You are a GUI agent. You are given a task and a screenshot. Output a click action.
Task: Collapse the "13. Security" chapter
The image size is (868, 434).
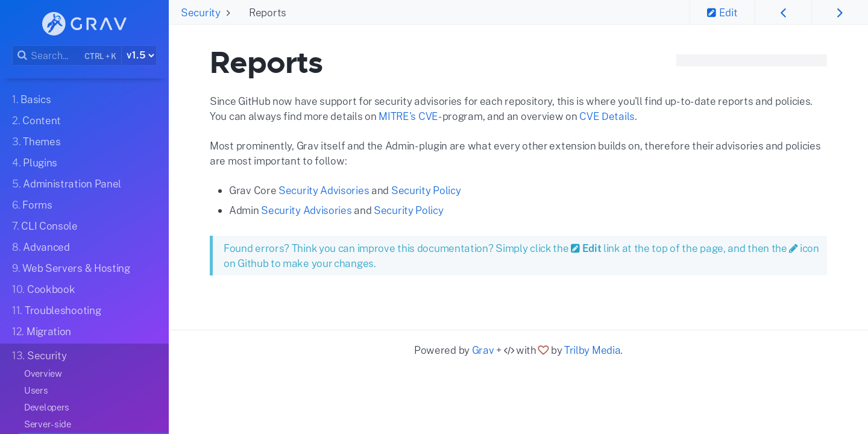pyautogui.click(x=39, y=356)
